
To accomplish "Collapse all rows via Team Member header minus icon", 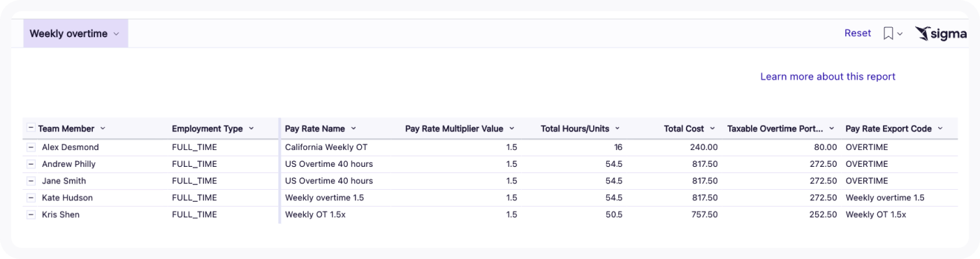I will click(x=31, y=128).
